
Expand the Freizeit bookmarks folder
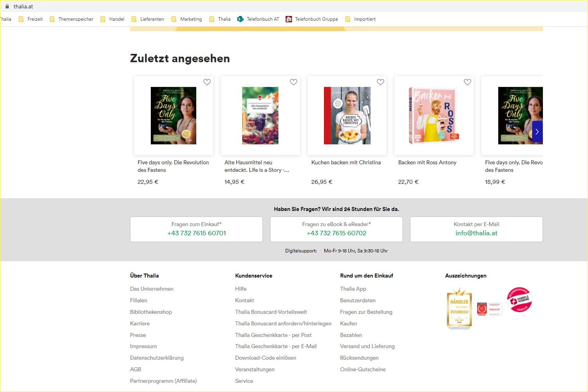coord(35,19)
